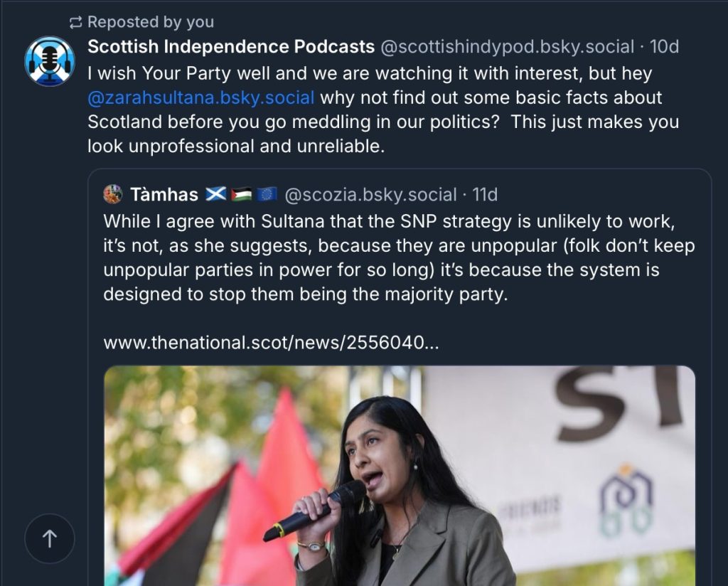Open the photo of speaker with microphone
Screen dimensions: 728x586
(400, 476)
